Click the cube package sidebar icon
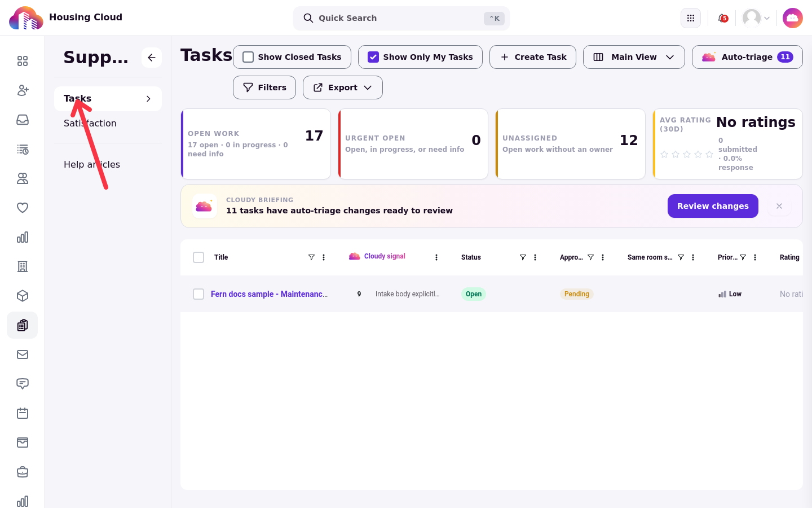 tap(23, 296)
